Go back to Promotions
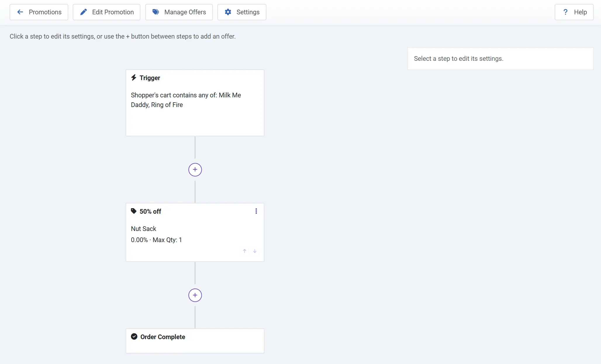 [x=39, y=12]
